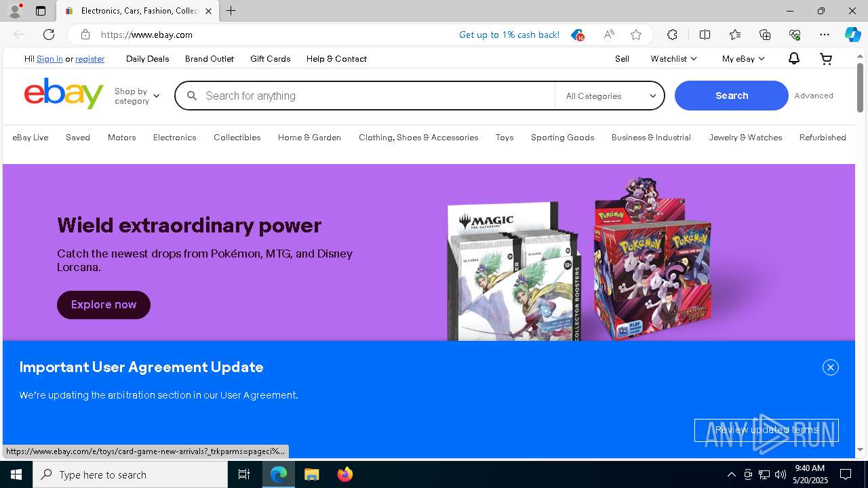
Task: Click the browser address bar URL
Action: [x=146, y=35]
